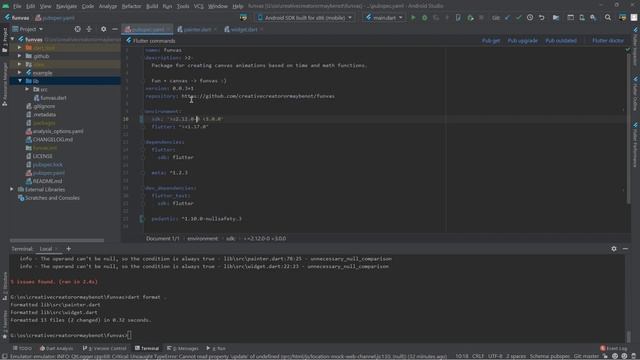
Task: Click the Flutter attach debugger icon
Action: click(470, 18)
